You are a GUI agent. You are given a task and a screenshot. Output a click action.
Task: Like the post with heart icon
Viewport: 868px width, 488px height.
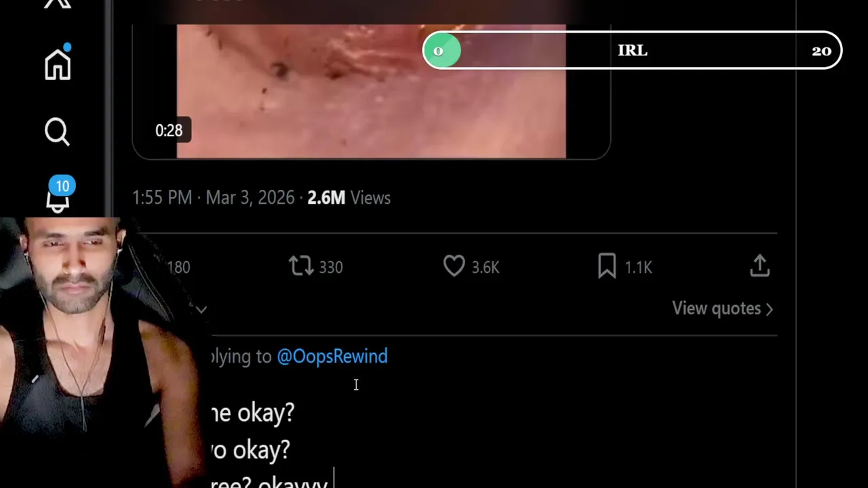click(454, 266)
